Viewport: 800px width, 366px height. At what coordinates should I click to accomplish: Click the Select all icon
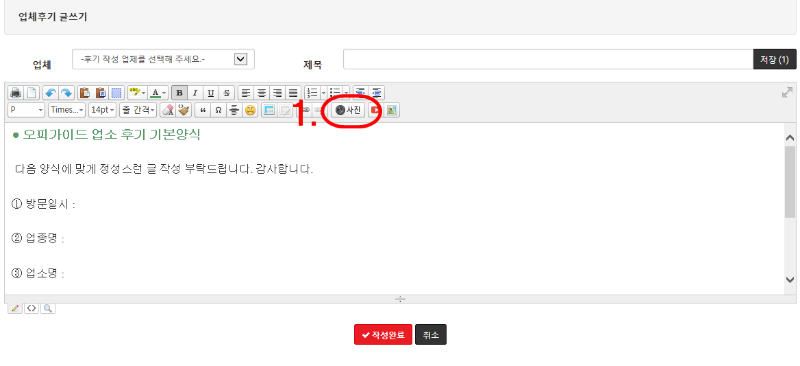click(117, 93)
